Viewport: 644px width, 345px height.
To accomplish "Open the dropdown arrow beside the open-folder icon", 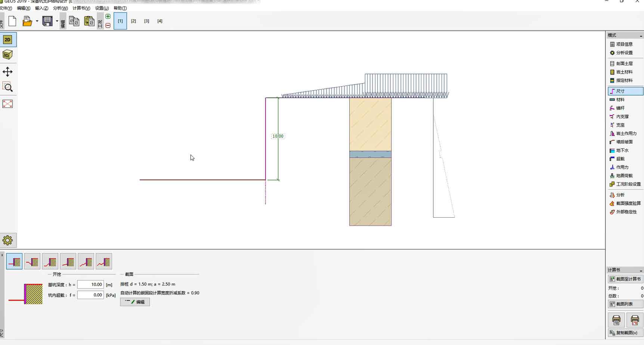I will (37, 21).
